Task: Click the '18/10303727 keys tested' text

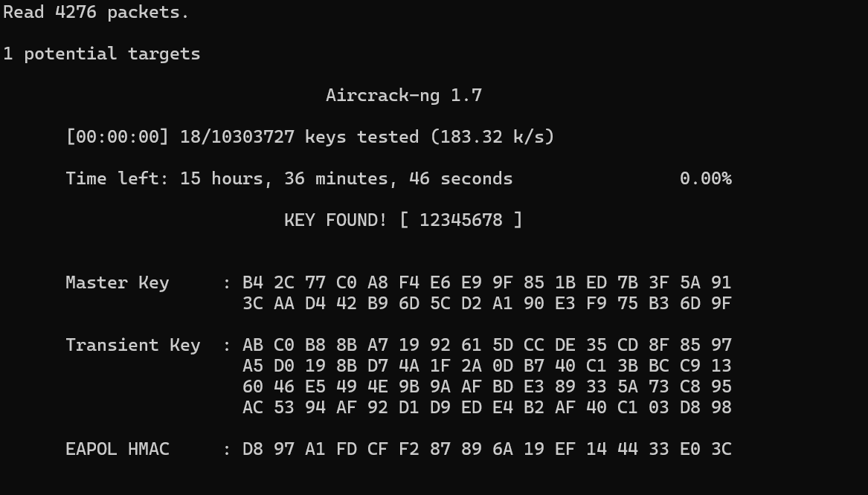Action: (299, 137)
